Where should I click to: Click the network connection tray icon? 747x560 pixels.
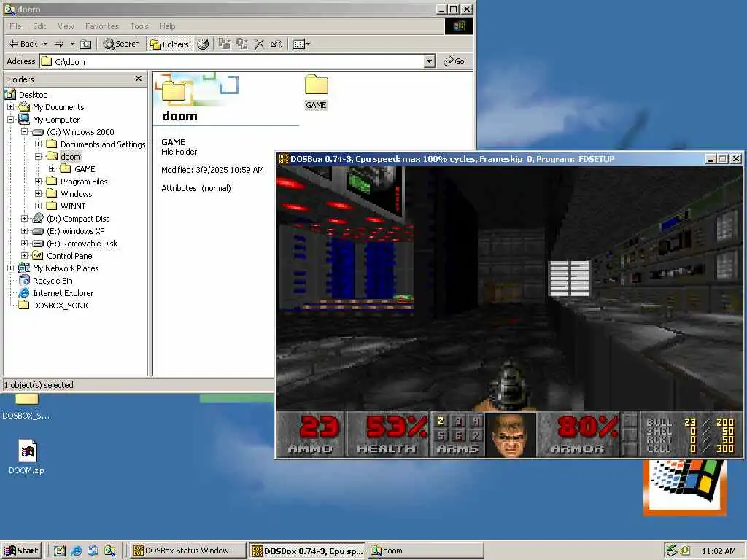click(x=672, y=551)
